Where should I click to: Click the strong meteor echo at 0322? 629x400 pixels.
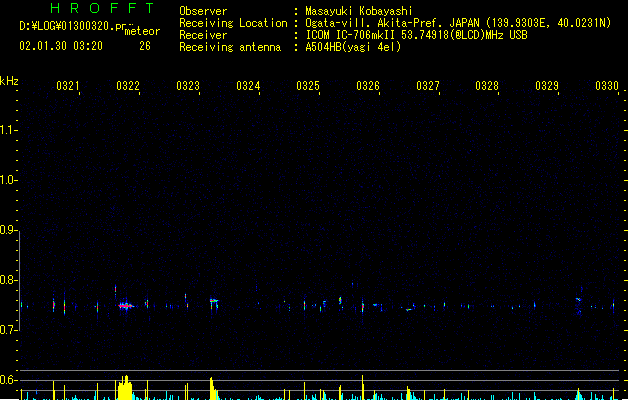(x=126, y=306)
